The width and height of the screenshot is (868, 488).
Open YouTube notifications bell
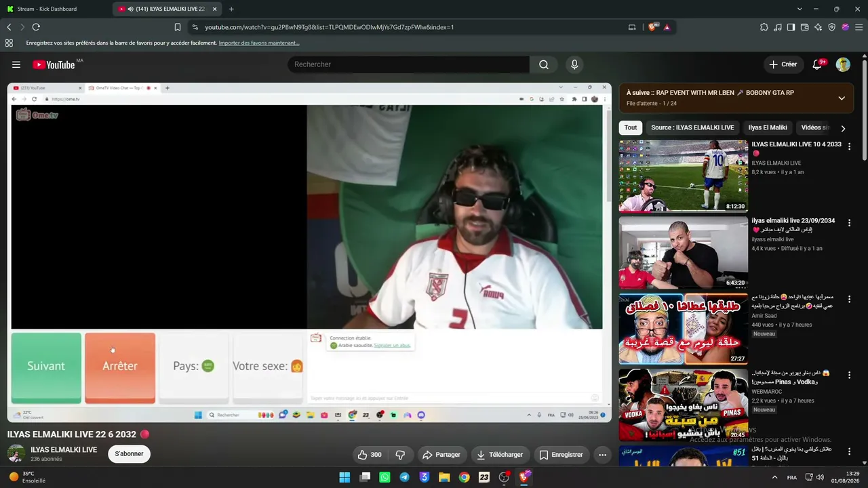(x=817, y=64)
